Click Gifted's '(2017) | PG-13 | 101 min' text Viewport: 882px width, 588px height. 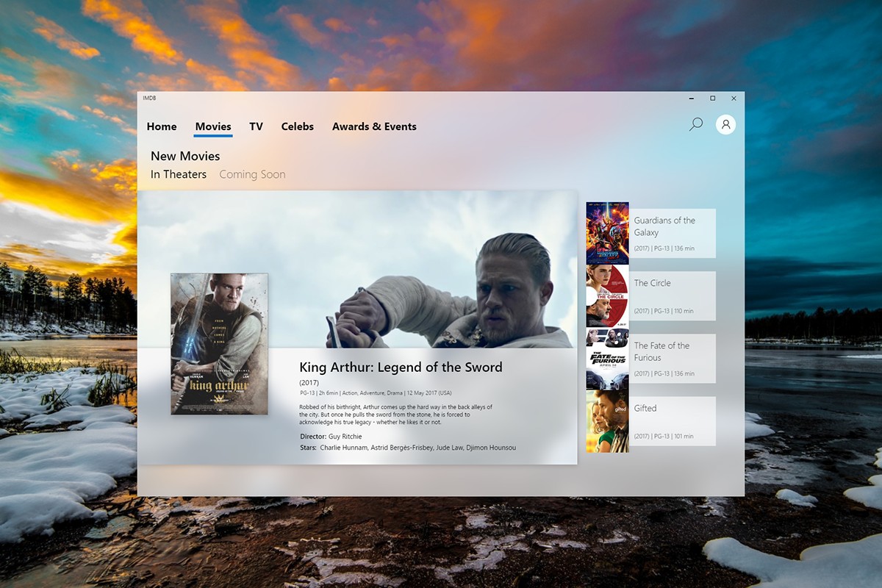coord(664,437)
